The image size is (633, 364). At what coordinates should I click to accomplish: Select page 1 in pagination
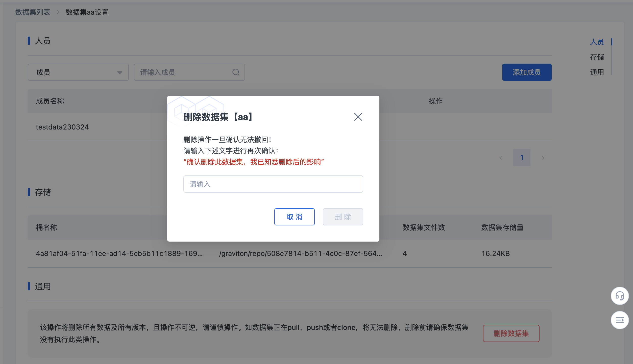(522, 157)
